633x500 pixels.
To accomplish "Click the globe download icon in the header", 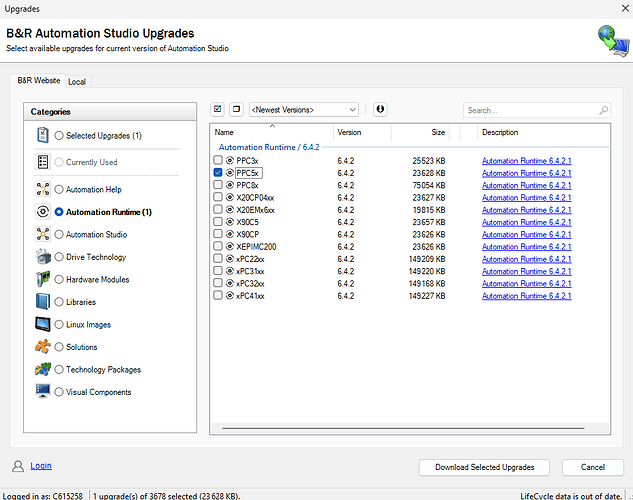I will pos(613,41).
